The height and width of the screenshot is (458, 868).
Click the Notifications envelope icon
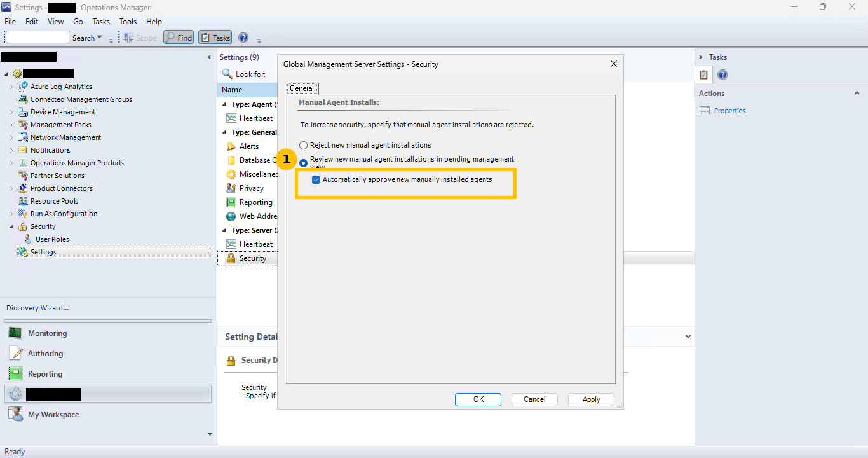point(23,150)
